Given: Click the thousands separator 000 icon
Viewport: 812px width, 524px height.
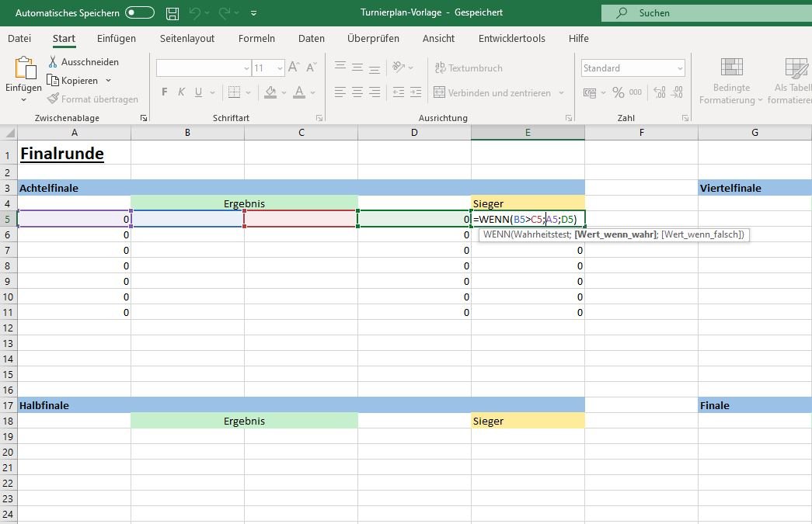Looking at the screenshot, I should tap(636, 92).
